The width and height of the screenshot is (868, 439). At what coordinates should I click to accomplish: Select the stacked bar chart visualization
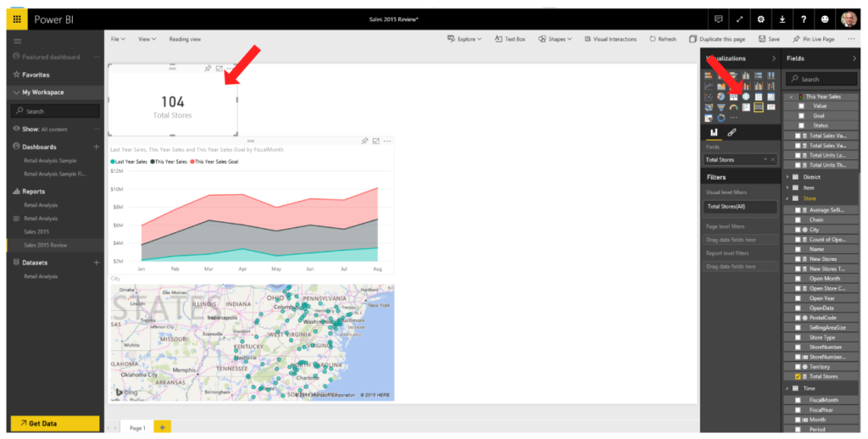[709, 75]
